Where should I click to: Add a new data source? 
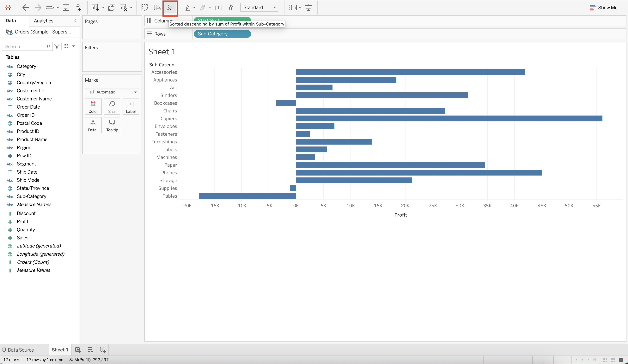point(78,8)
